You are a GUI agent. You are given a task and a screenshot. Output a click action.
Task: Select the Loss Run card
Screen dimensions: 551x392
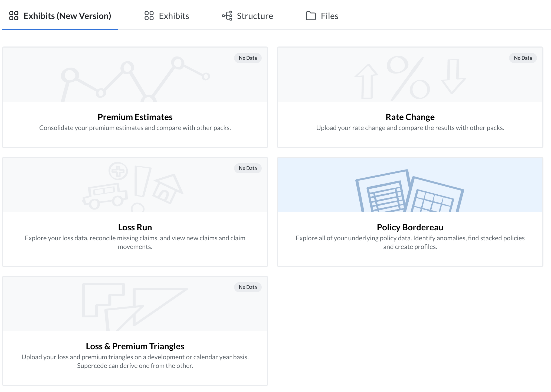[x=135, y=227]
